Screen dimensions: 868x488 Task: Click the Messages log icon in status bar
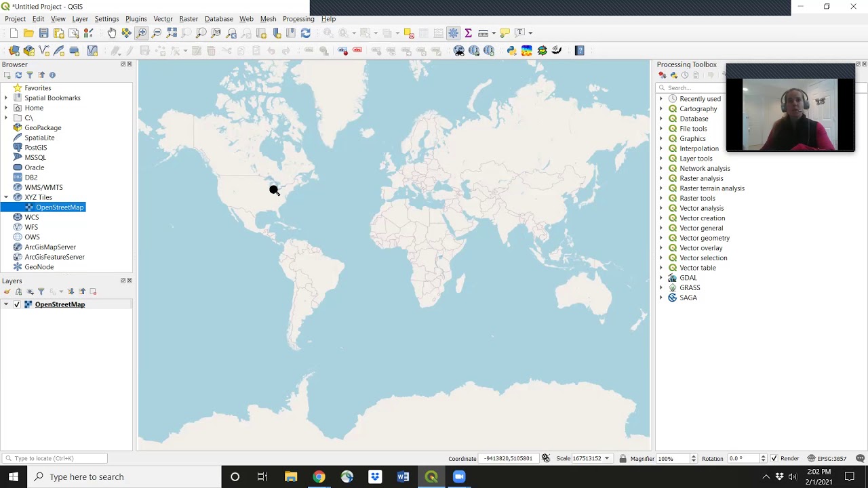[861, 459]
